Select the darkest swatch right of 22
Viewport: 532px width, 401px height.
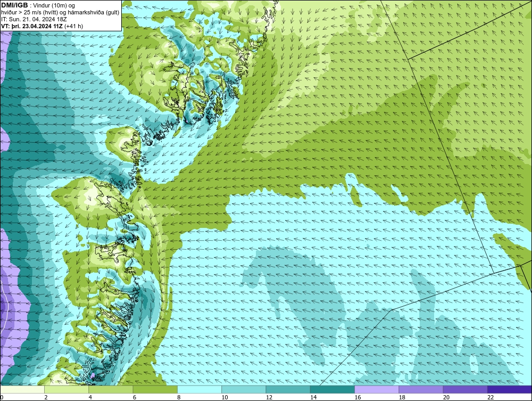tap(509, 389)
